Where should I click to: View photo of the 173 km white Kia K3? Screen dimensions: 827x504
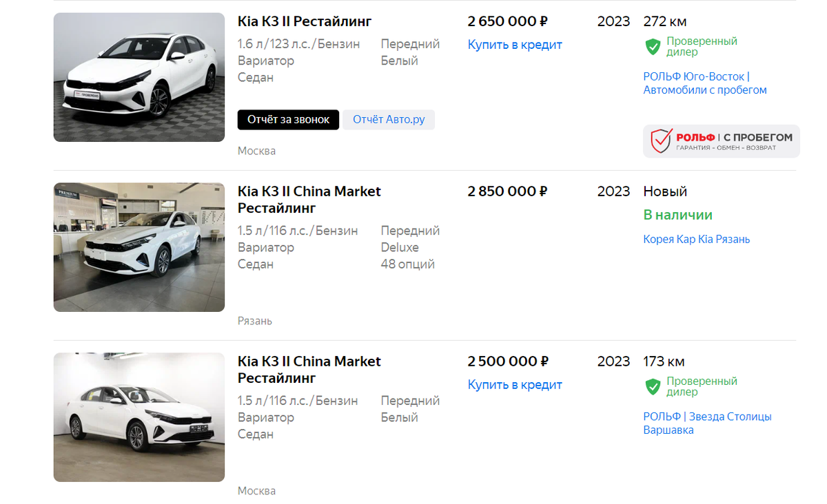click(x=139, y=417)
